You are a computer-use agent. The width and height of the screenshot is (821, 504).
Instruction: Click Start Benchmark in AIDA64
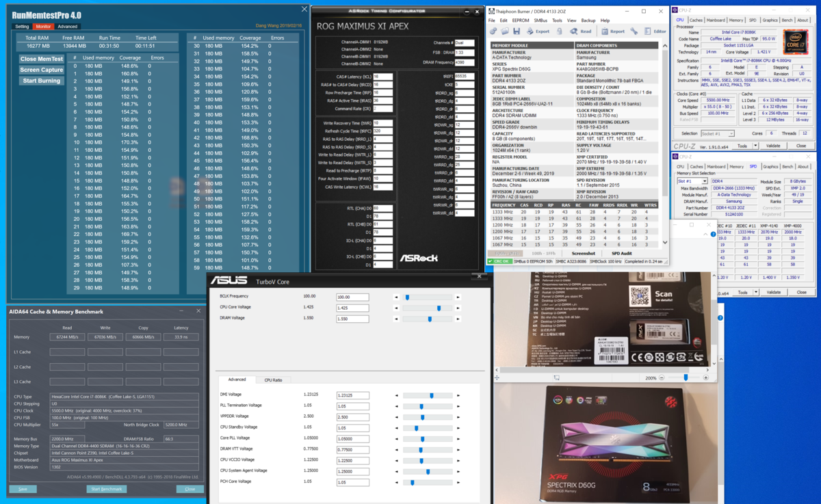click(x=106, y=489)
